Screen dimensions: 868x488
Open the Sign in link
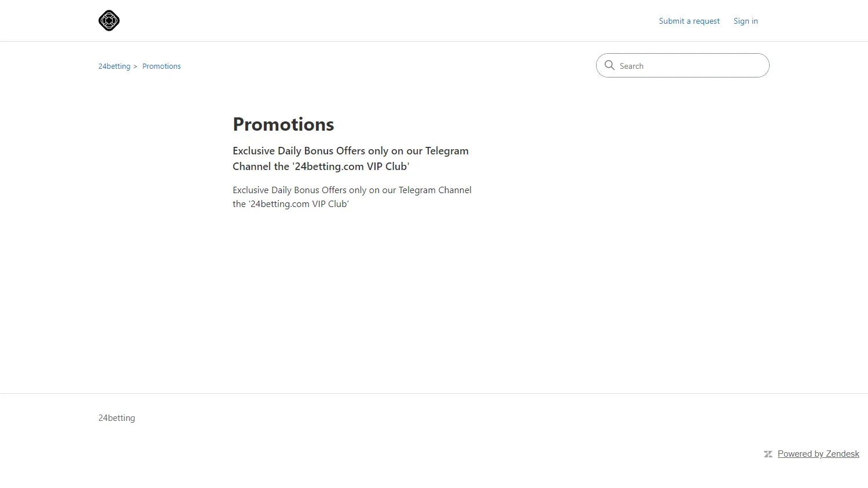[x=745, y=21]
